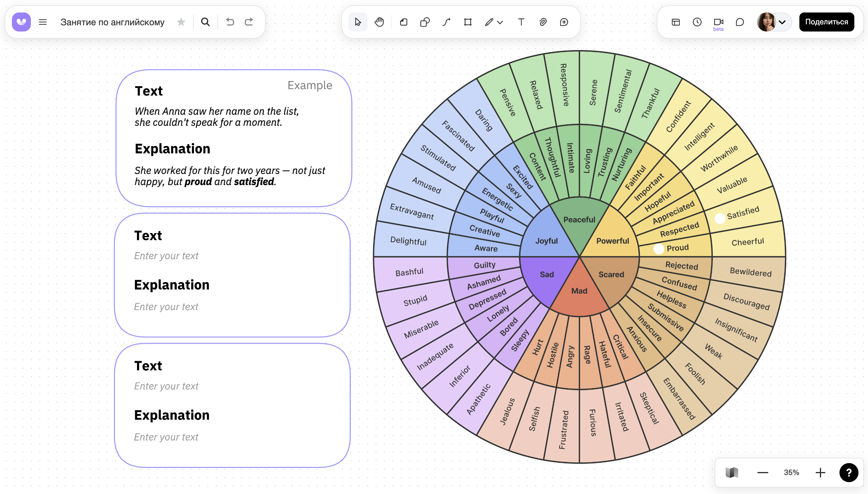Toggle the favorite star for the board

pos(182,22)
